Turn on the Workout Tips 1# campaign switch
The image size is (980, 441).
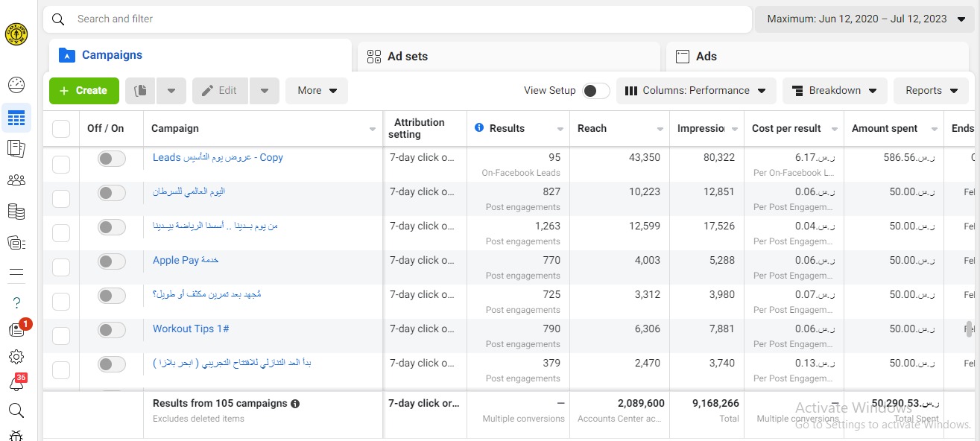click(112, 330)
